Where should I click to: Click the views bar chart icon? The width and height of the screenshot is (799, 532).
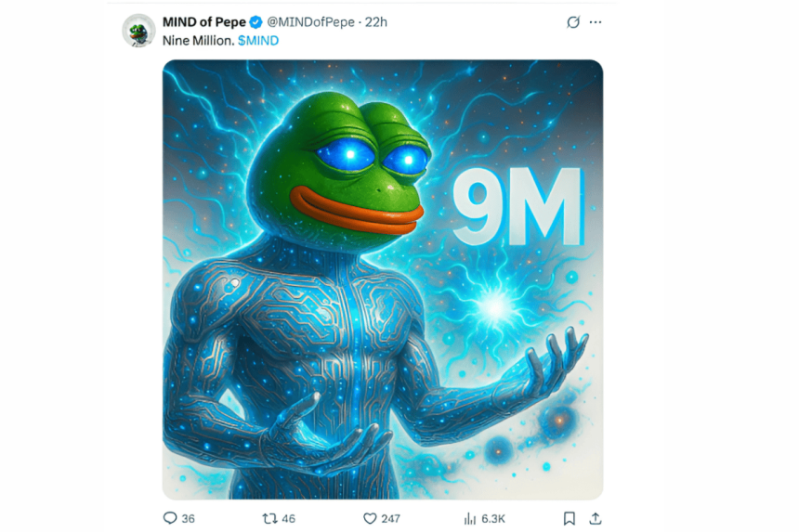[469, 518]
